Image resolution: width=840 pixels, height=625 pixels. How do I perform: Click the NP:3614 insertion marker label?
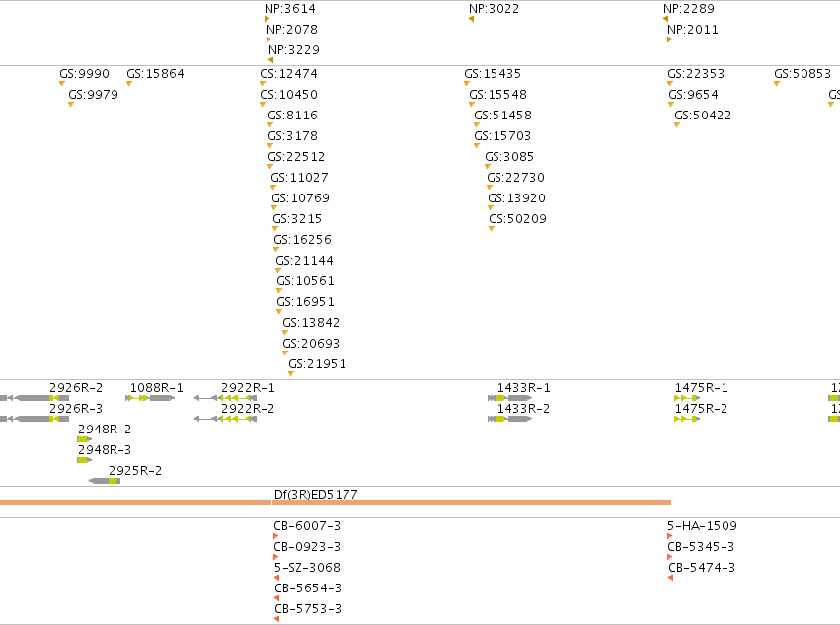point(290,9)
